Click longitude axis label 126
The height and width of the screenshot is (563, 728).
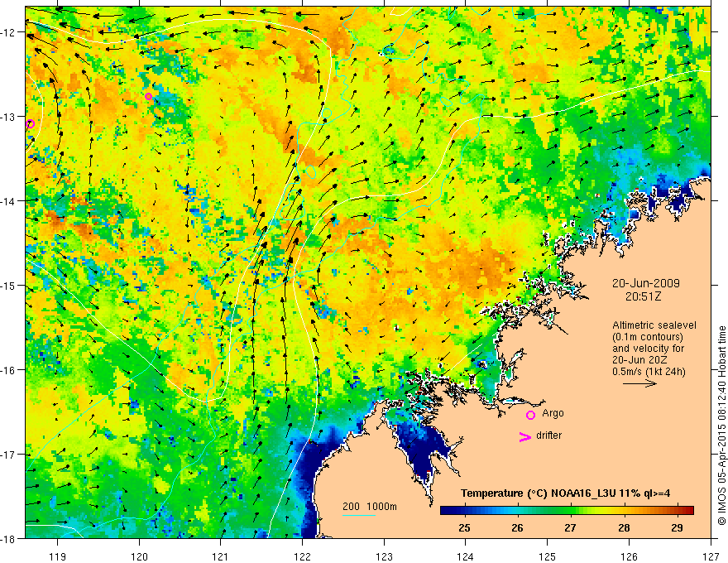pyautogui.click(x=629, y=556)
